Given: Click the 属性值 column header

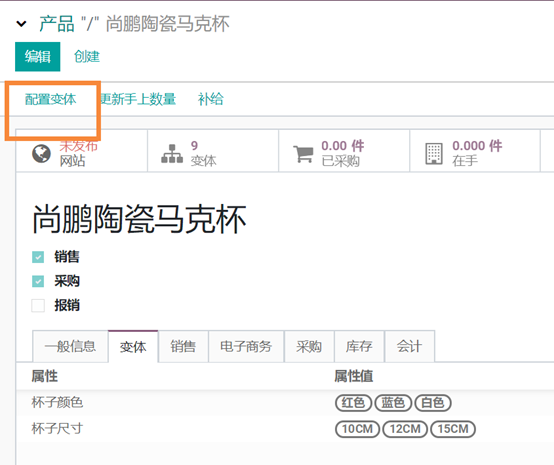Looking at the screenshot, I should point(354,376).
